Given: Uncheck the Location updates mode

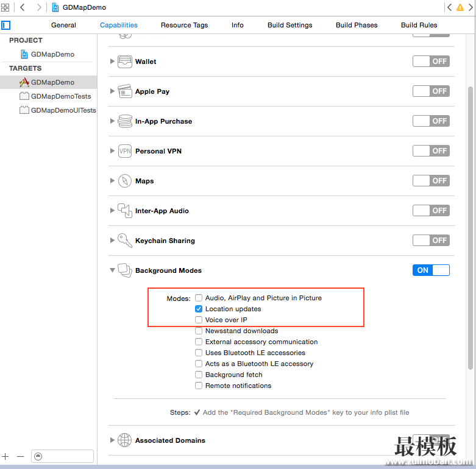Looking at the screenshot, I should [x=199, y=309].
